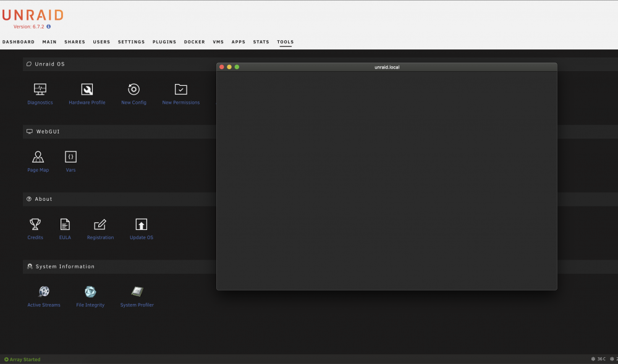Open the Docker menu

click(x=194, y=42)
